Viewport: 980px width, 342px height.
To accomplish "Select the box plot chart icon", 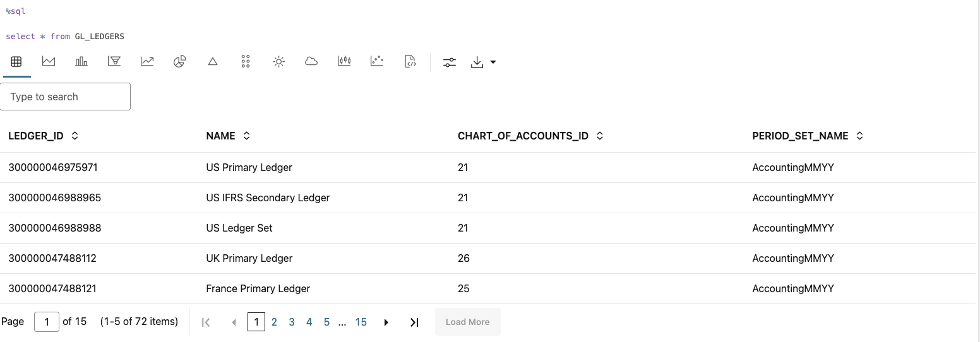I will (344, 62).
